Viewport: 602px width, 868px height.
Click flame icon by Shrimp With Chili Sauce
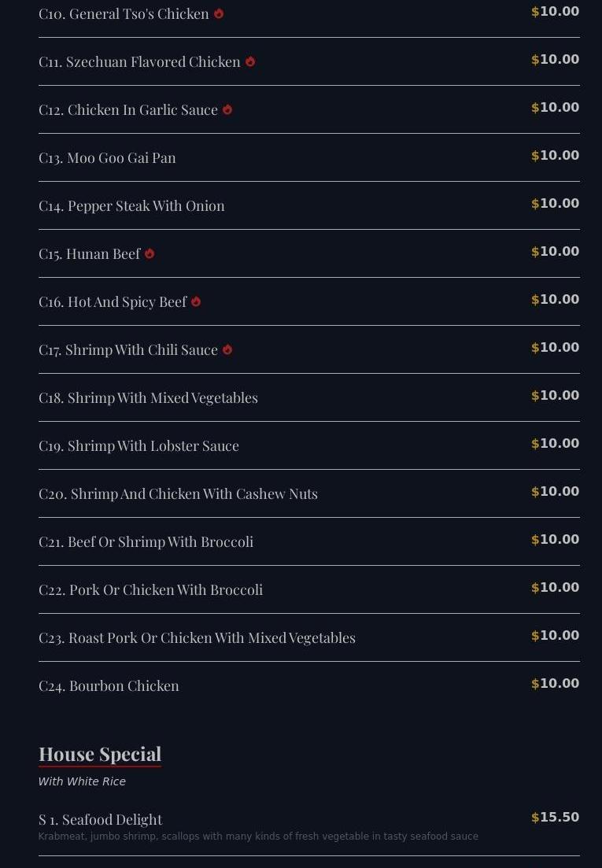point(227,349)
